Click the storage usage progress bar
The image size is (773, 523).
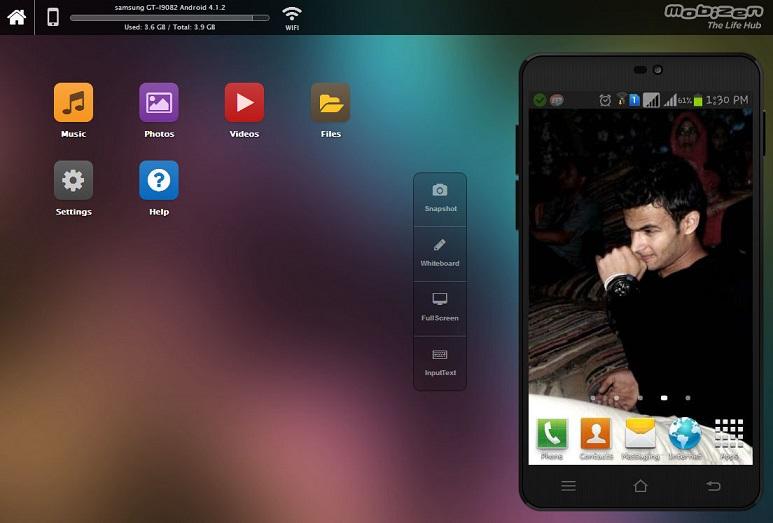(x=169, y=18)
